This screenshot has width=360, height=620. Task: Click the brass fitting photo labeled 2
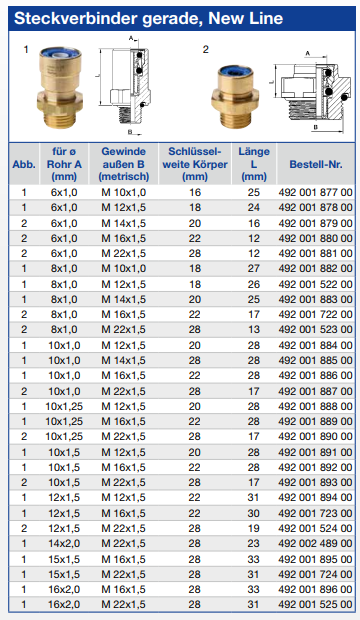point(235,96)
